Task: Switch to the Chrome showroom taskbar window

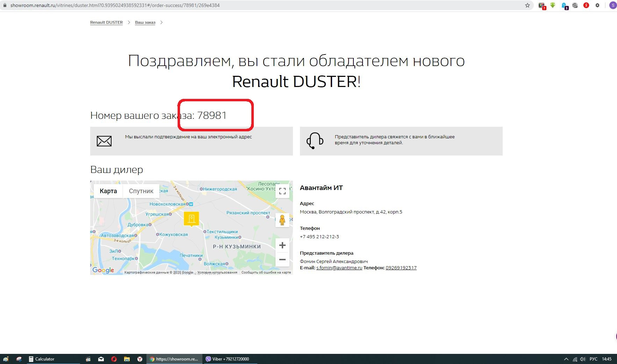Action: coord(174,359)
